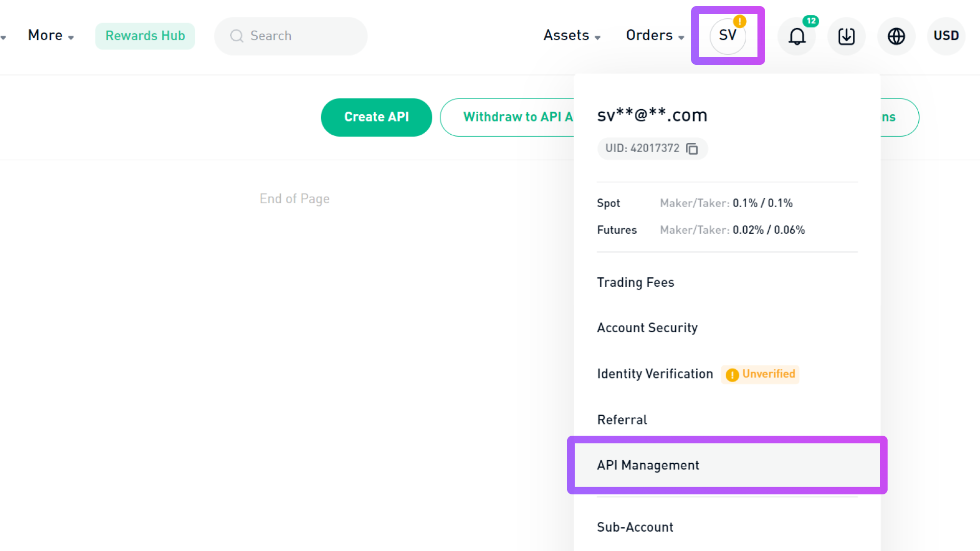Expand the More dropdown menu
Viewport: 980px width, 551px height.
tap(51, 36)
